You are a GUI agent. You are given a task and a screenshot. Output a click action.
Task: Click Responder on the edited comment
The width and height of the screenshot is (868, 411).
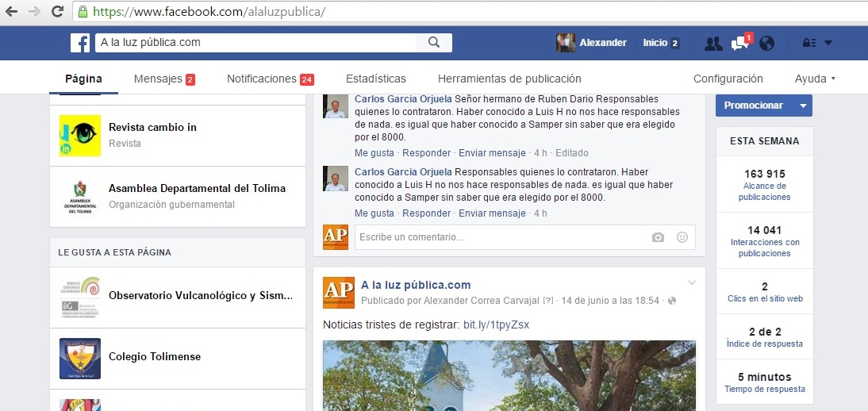[x=426, y=153]
